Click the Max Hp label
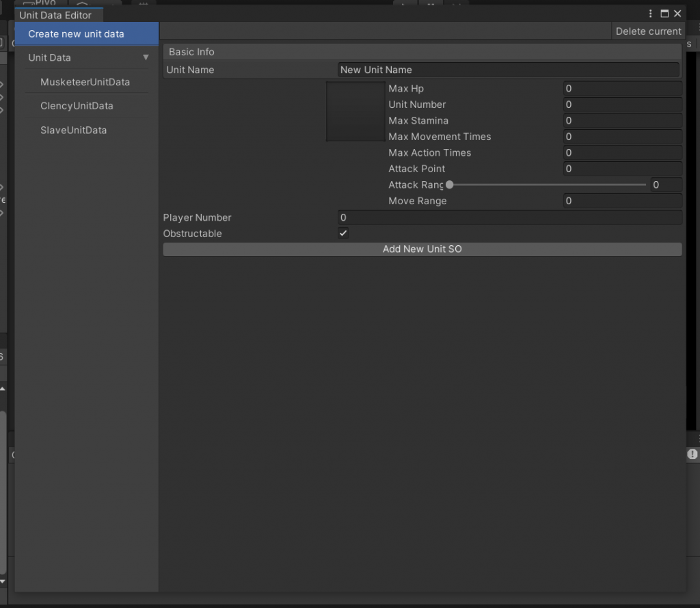The image size is (700, 608). pyautogui.click(x=406, y=88)
